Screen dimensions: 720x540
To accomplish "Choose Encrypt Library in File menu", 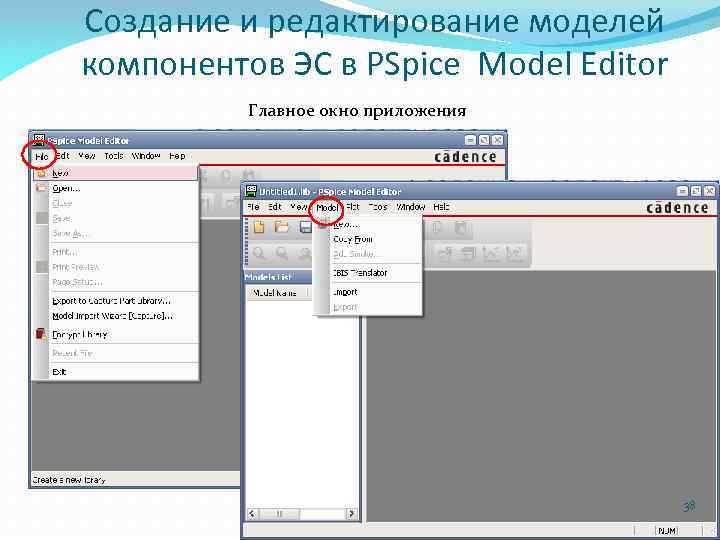I will [x=115, y=334].
